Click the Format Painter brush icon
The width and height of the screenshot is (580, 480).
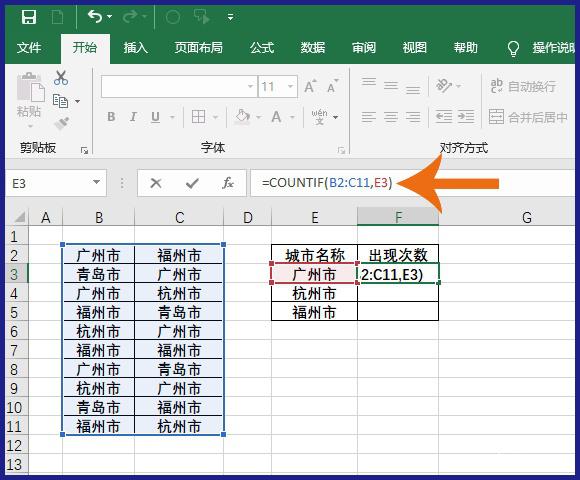click(x=61, y=123)
